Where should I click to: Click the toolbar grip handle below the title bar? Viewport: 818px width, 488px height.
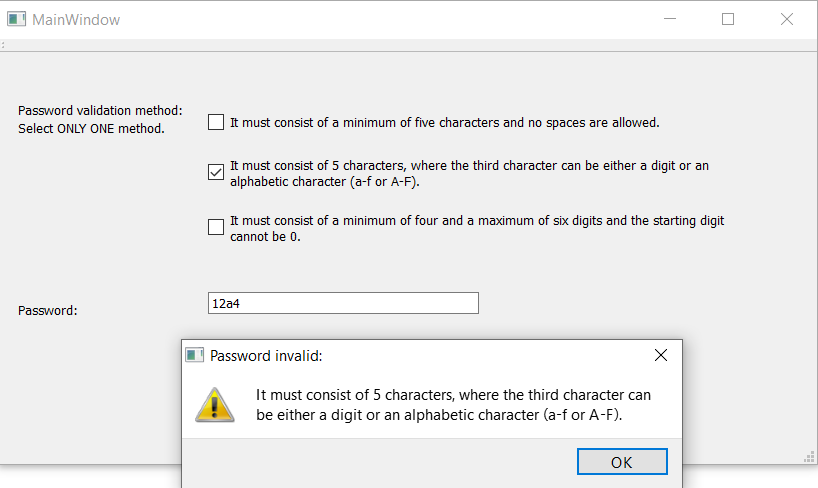(3, 45)
